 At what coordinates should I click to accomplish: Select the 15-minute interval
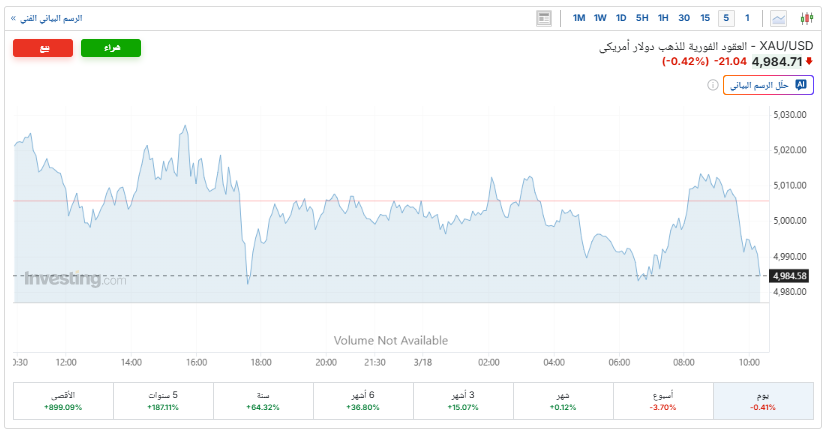click(705, 18)
